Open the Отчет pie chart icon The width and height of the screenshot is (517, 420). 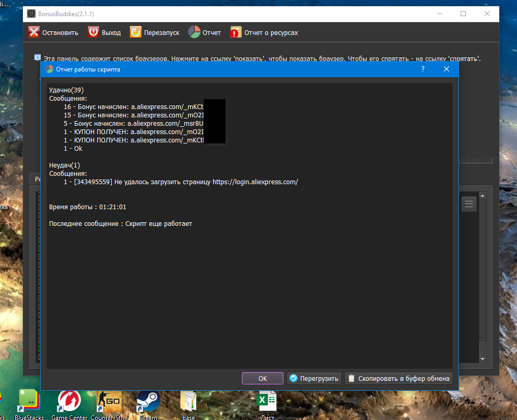tap(194, 32)
